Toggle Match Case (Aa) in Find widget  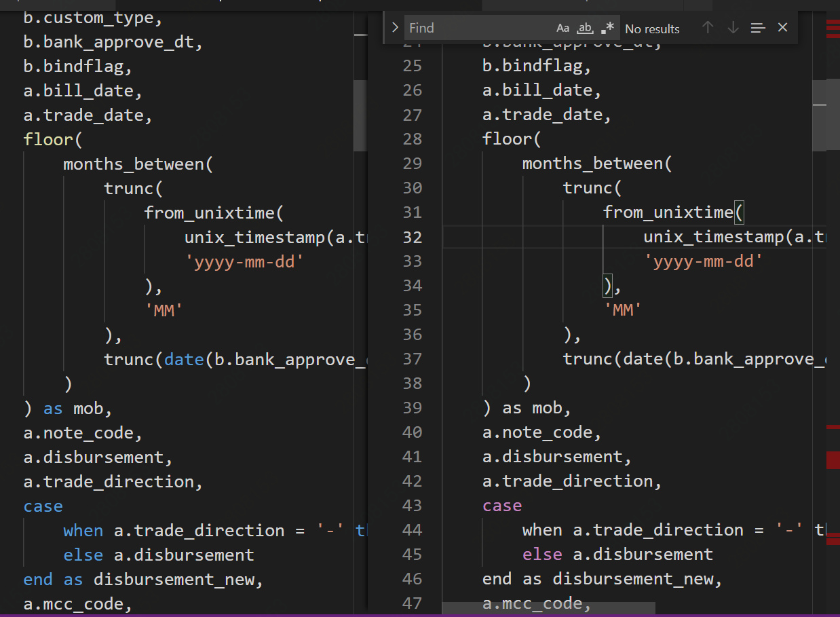pyautogui.click(x=562, y=28)
